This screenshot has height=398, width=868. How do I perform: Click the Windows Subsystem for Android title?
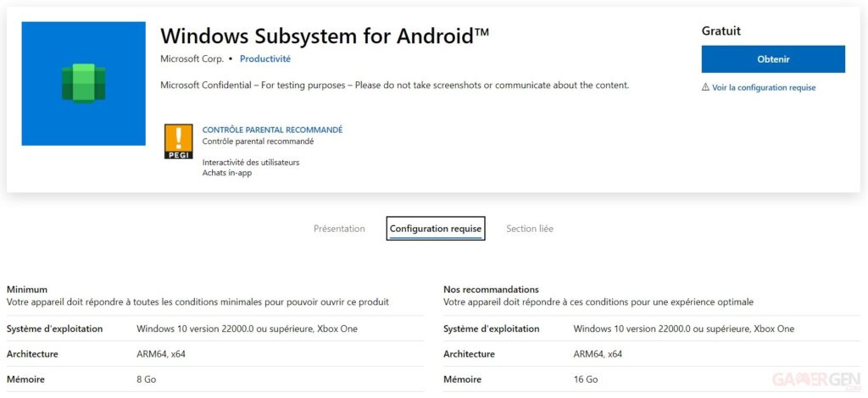coord(325,36)
